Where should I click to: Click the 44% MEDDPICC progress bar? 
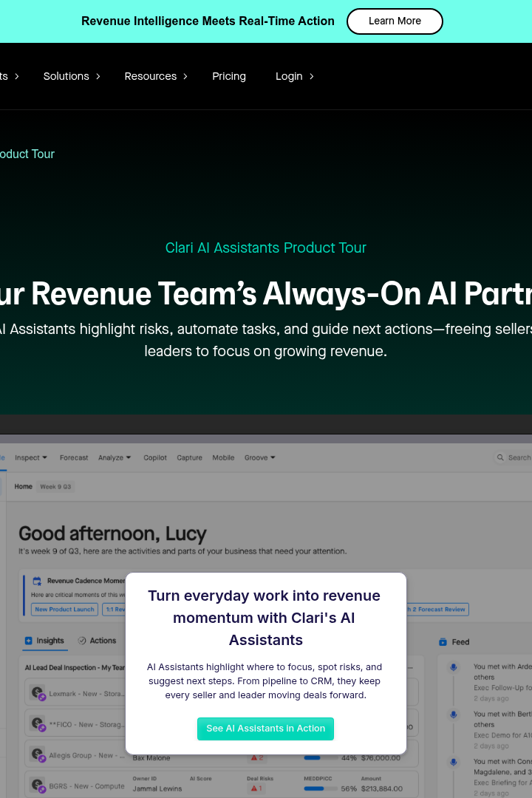321,758
